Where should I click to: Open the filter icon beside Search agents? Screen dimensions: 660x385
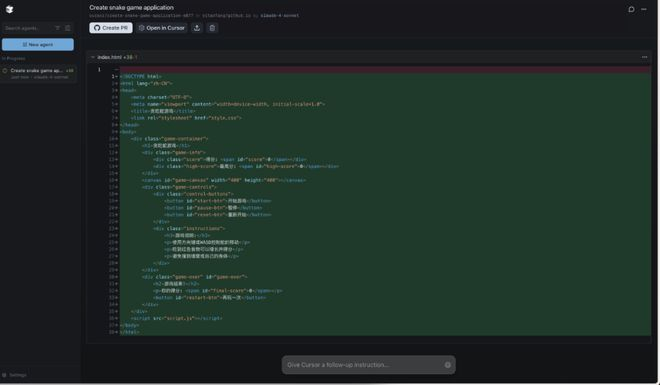pyautogui.click(x=58, y=28)
